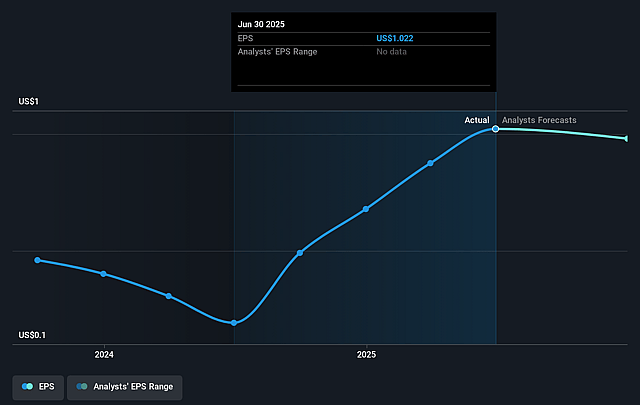Click the lowest EPS data point on chart
The image size is (640, 405).
coord(234,323)
